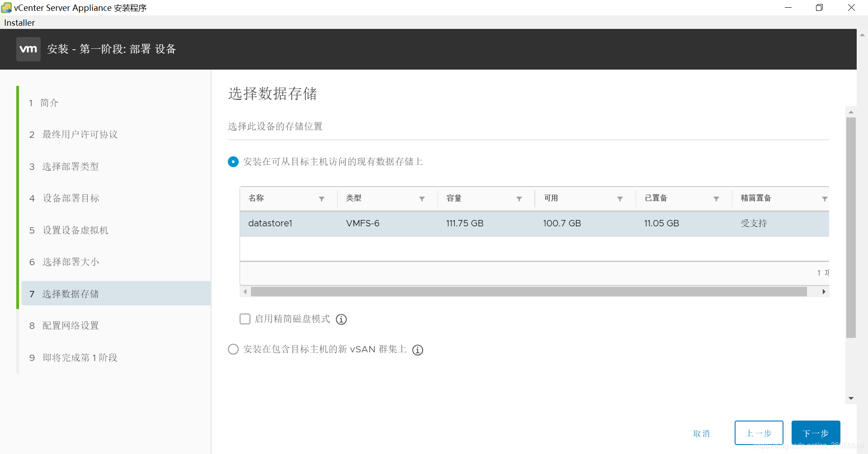Sort by 容量 column header
The image size is (868, 454).
pos(454,198)
